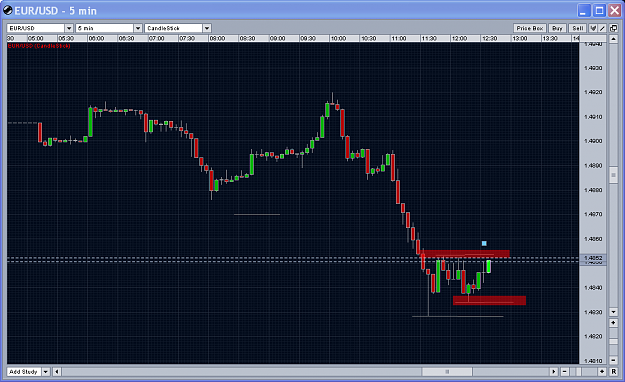Screen dimensions: 625x382
Task: Click the Sell button
Action: click(x=578, y=28)
